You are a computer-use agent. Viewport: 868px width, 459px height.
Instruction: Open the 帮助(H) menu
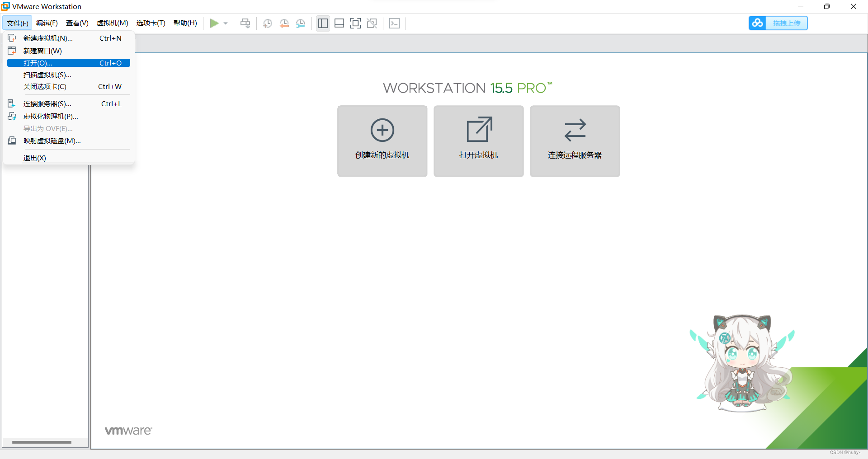click(185, 23)
